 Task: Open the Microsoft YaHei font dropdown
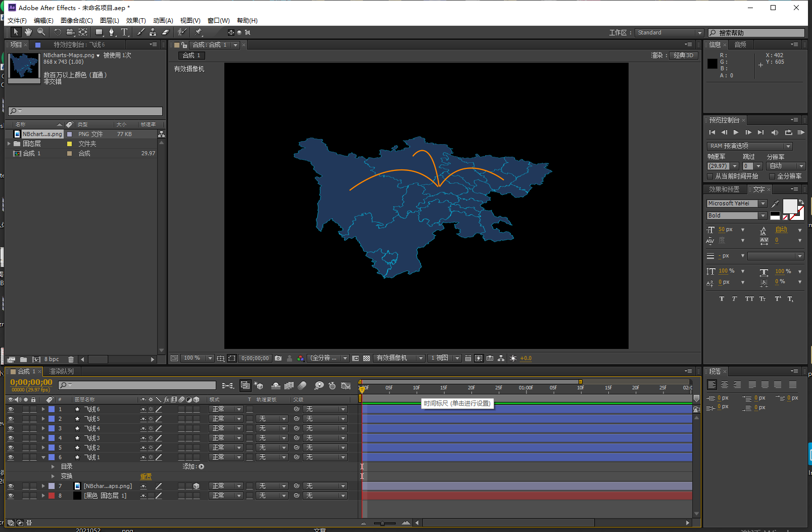click(763, 203)
